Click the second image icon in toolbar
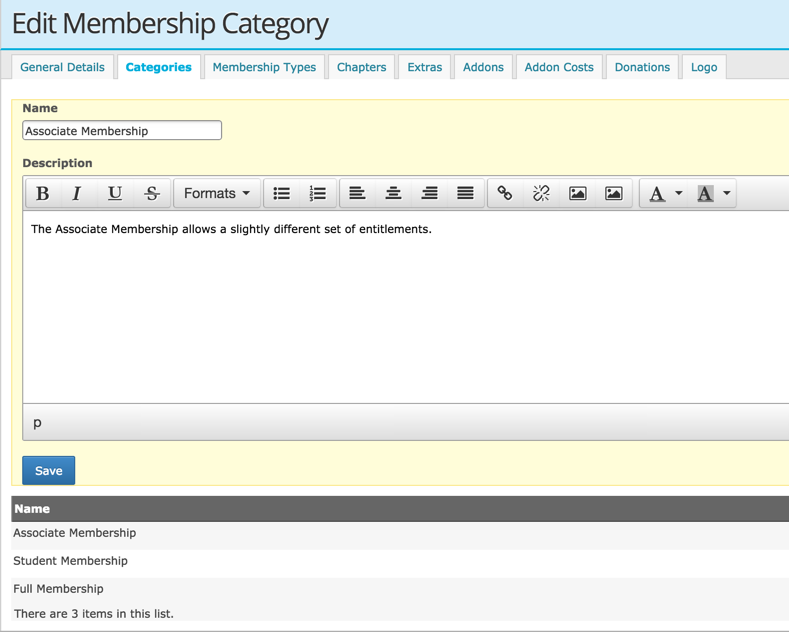The height and width of the screenshot is (632, 789). [614, 193]
